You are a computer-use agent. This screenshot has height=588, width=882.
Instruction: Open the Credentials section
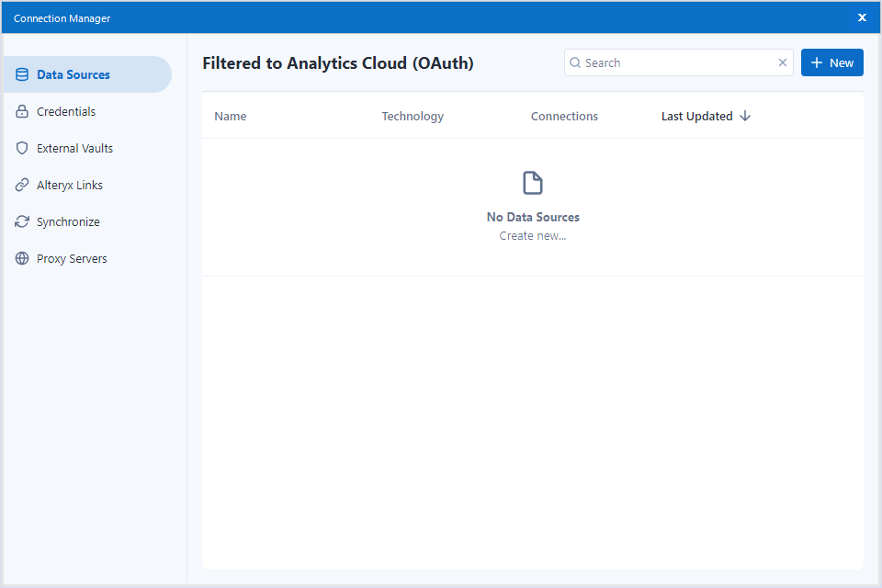[87, 111]
